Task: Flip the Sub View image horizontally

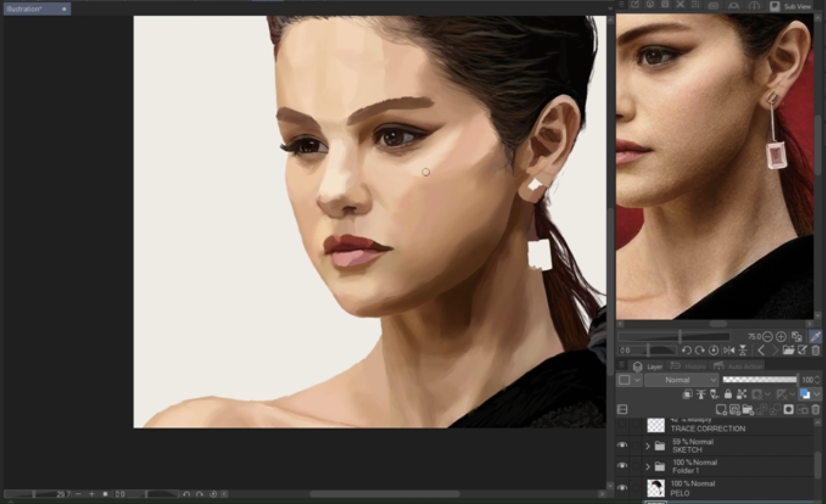Action: coord(729,351)
